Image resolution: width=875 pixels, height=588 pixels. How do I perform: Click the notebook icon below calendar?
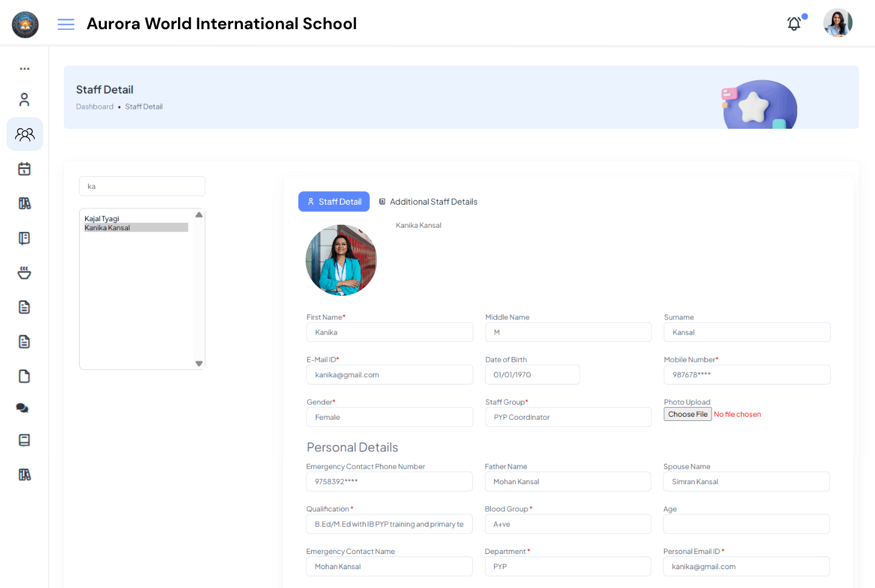tap(24, 238)
